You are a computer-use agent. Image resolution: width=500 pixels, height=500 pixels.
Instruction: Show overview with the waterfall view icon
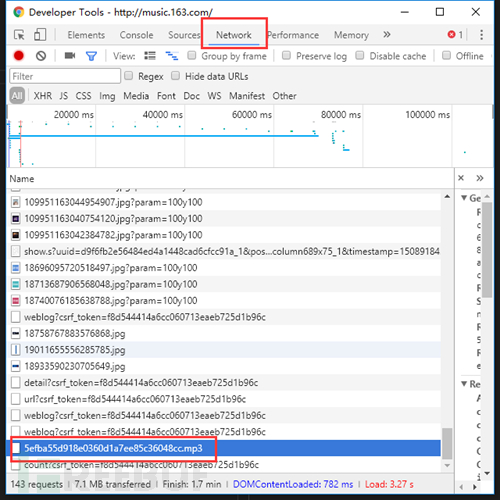coord(172,56)
